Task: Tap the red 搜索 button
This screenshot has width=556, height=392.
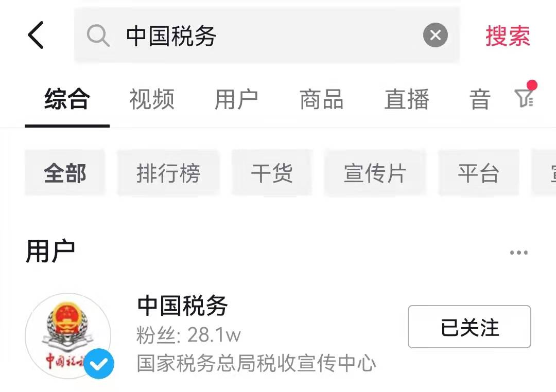Action: click(x=508, y=36)
